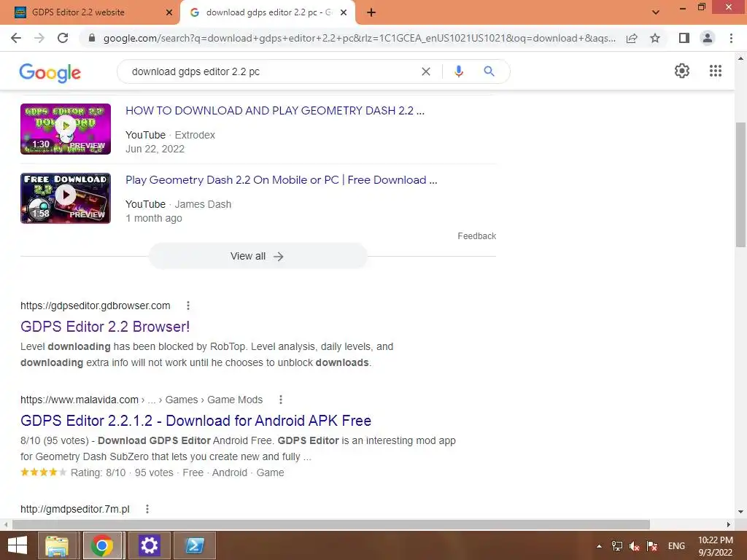Close the GDPS Editor 2.2 website tab
The height and width of the screenshot is (560, 747).
click(169, 12)
